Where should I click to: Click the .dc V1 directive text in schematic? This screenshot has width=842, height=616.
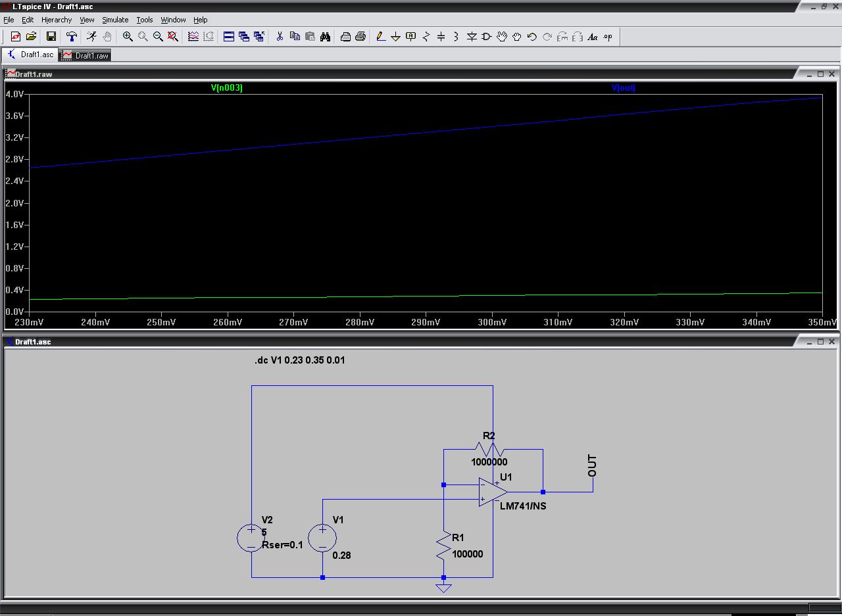299,360
